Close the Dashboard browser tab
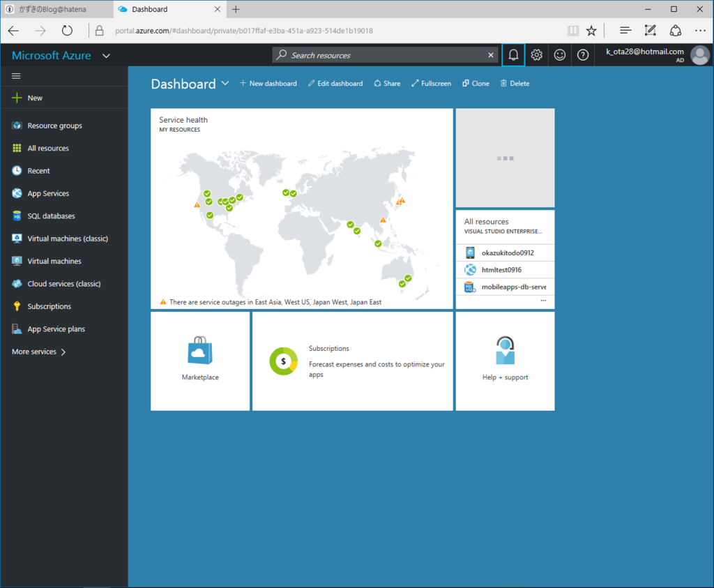Screen dimensions: 714x588 (218, 9)
